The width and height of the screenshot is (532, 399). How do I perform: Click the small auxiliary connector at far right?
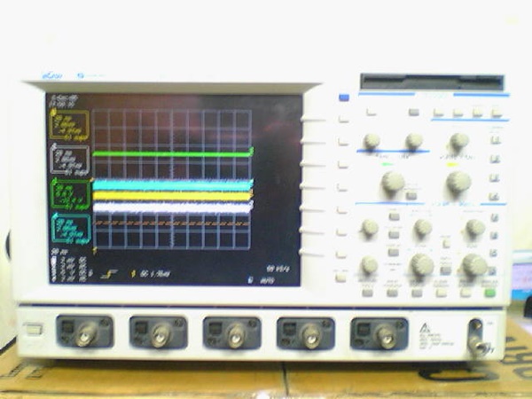coord(480,338)
